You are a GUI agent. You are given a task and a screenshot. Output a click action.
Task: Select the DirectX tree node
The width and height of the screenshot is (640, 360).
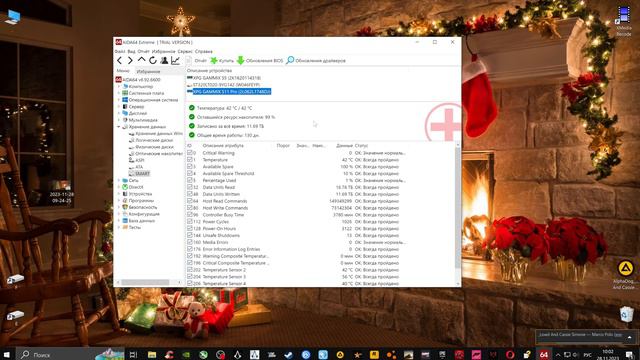click(136, 187)
